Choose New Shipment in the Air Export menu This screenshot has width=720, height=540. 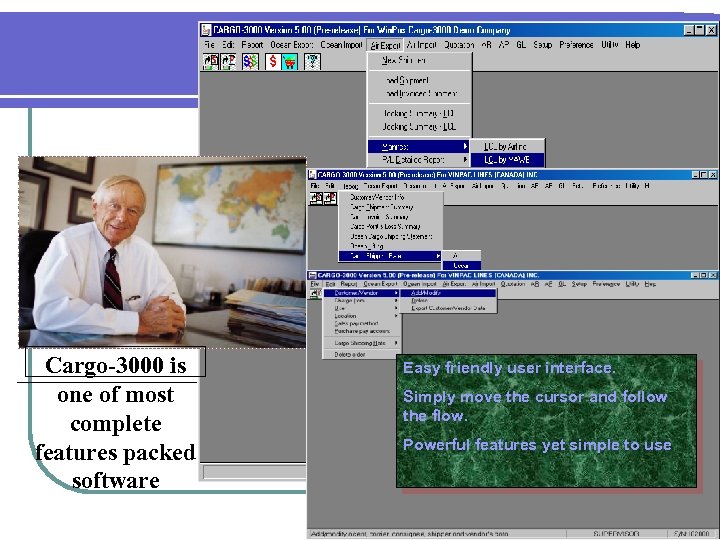(x=420, y=60)
